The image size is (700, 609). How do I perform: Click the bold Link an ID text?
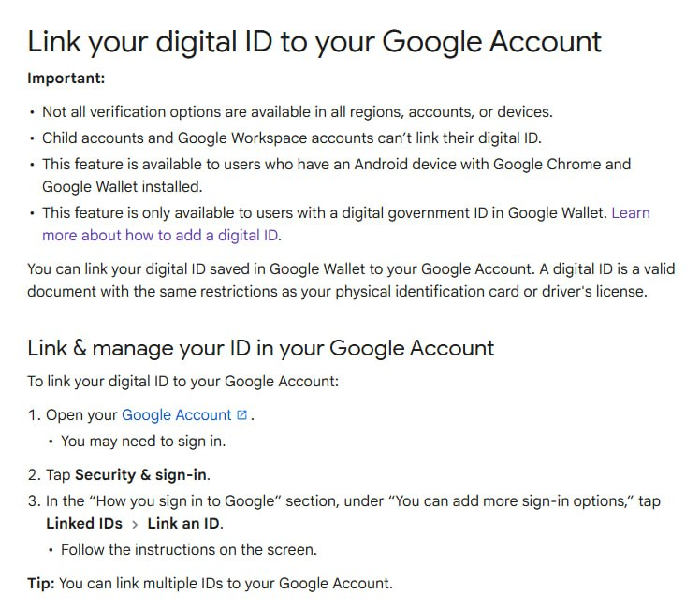[x=185, y=524]
